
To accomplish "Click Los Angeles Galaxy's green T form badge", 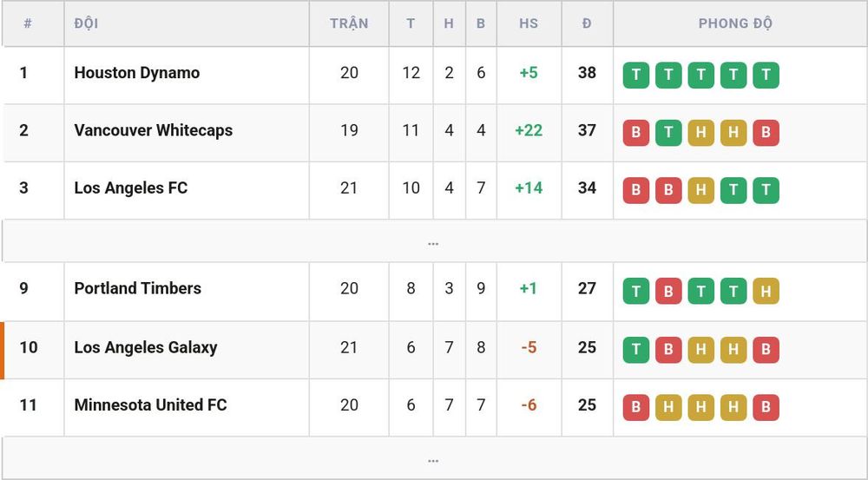I will point(636,350).
